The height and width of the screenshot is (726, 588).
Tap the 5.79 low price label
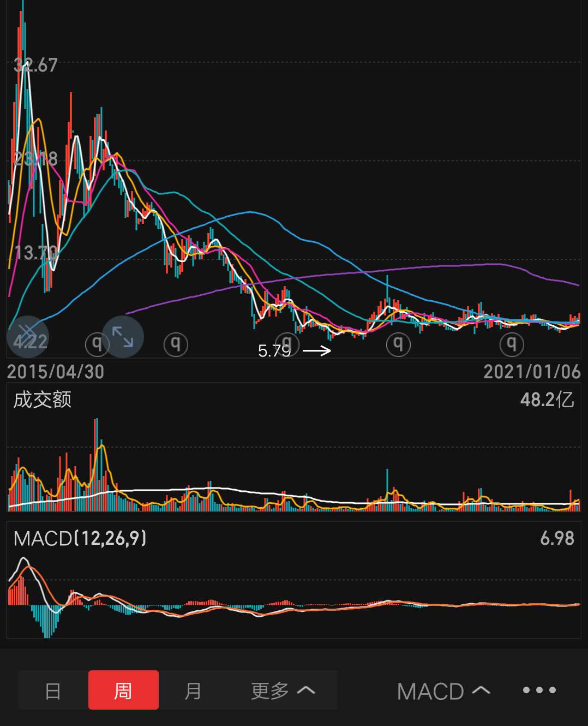click(x=274, y=350)
